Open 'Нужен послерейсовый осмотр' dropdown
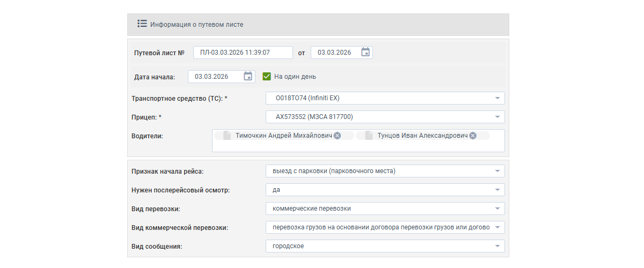This screenshot has width=644, height=268. [497, 190]
